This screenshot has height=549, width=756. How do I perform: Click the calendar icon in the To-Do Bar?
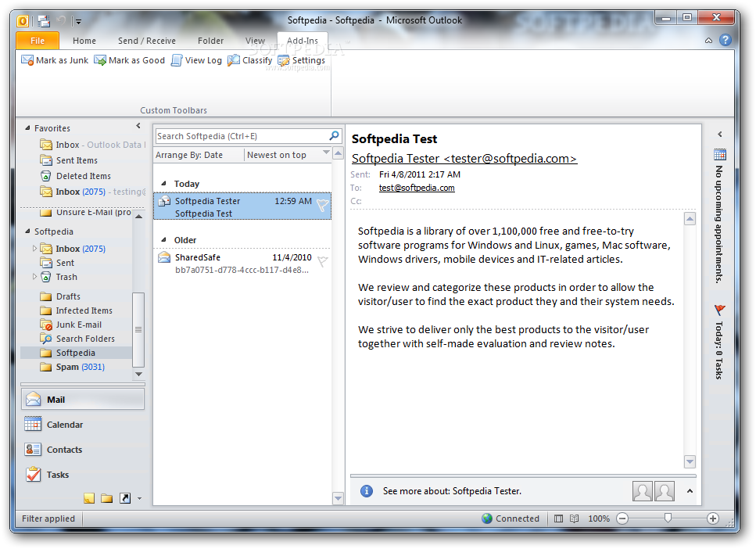tap(719, 154)
